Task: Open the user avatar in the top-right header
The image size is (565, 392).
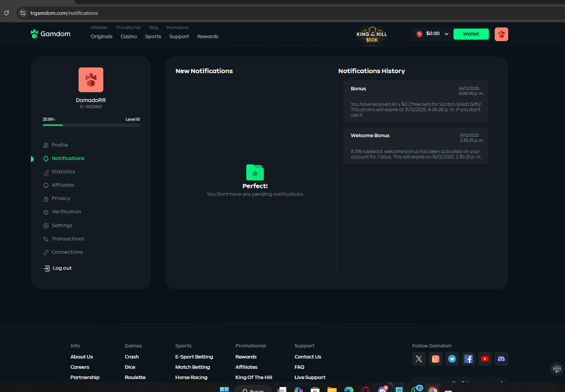Action: click(501, 34)
